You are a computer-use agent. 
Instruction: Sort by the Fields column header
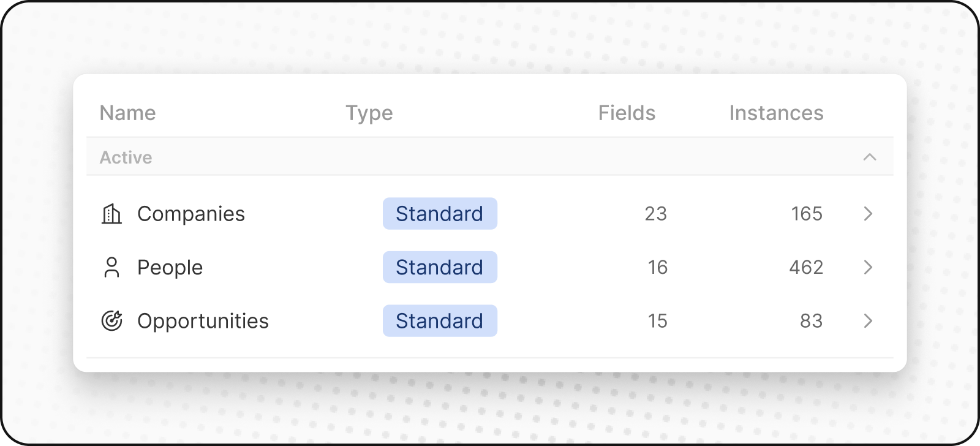click(627, 113)
